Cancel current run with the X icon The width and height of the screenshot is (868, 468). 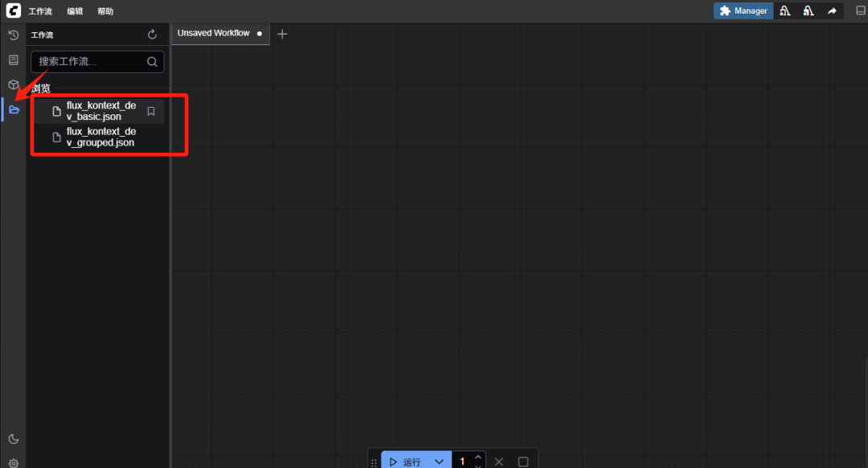click(499, 462)
